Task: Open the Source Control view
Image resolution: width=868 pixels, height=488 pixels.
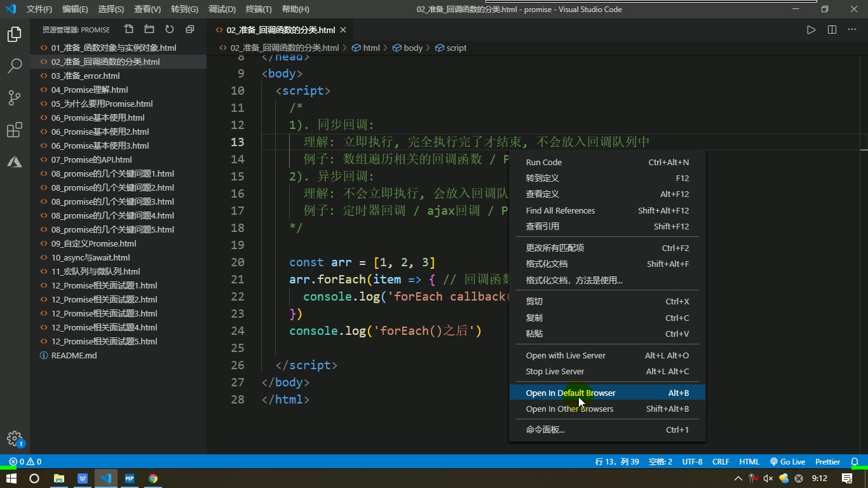Action: 14,98
